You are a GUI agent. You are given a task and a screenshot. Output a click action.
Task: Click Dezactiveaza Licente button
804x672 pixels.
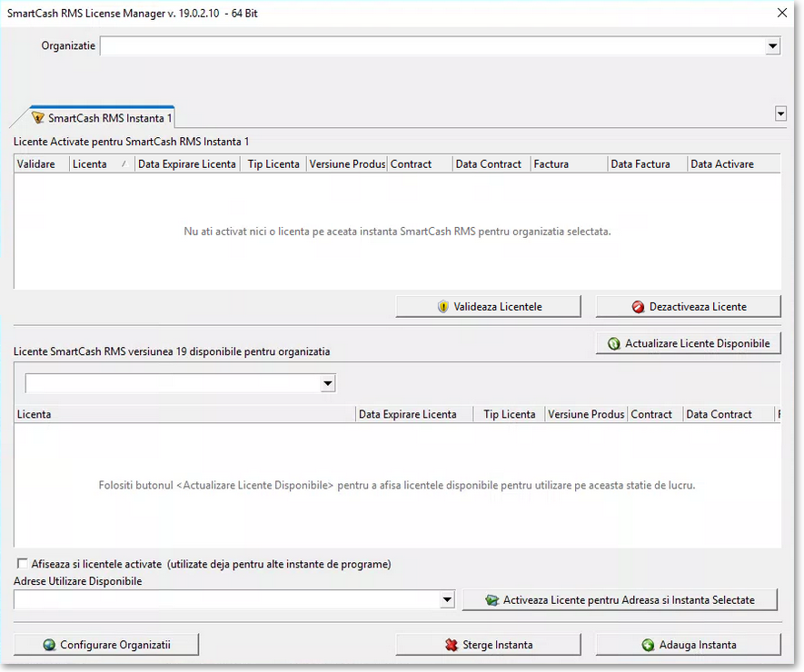coord(688,307)
